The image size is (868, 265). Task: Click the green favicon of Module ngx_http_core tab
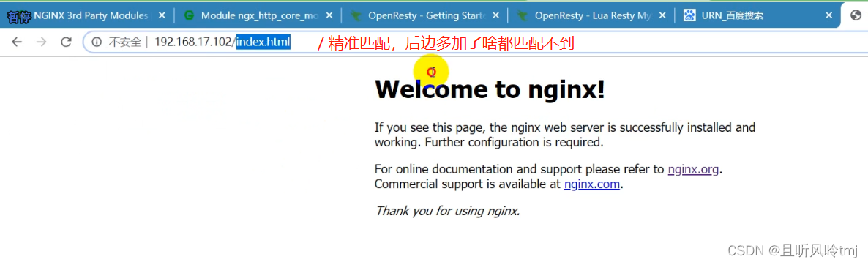[189, 15]
